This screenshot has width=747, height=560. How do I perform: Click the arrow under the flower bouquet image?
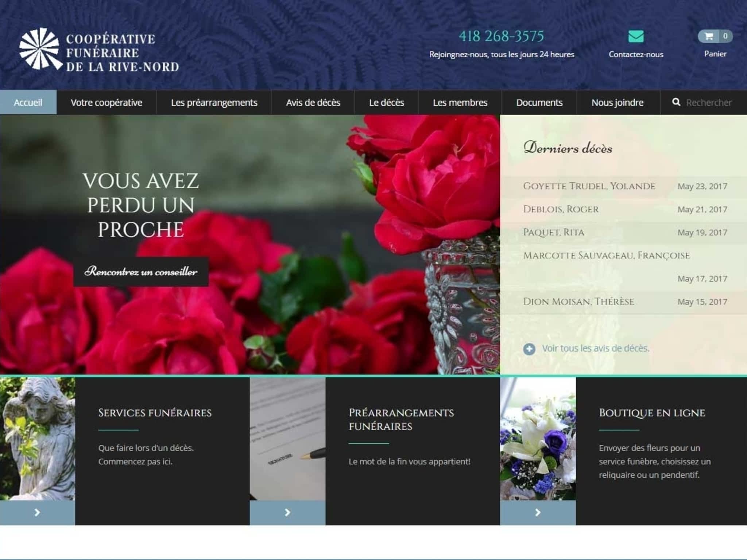pos(538,512)
